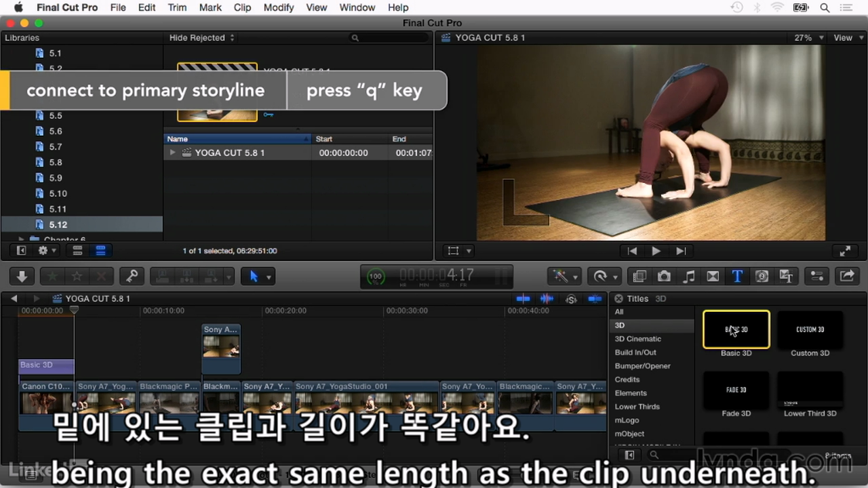Click the timeline history back arrow
The image size is (868, 488).
click(x=14, y=298)
